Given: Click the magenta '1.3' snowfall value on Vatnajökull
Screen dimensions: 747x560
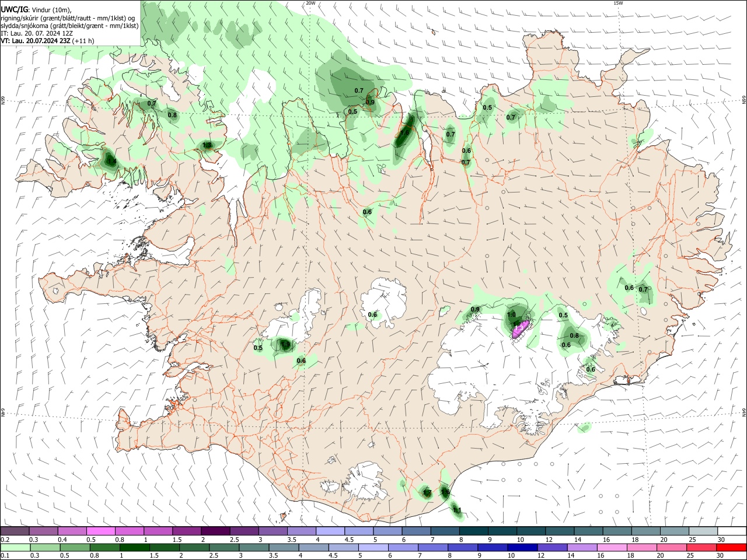Looking at the screenshot, I should click(x=518, y=329).
